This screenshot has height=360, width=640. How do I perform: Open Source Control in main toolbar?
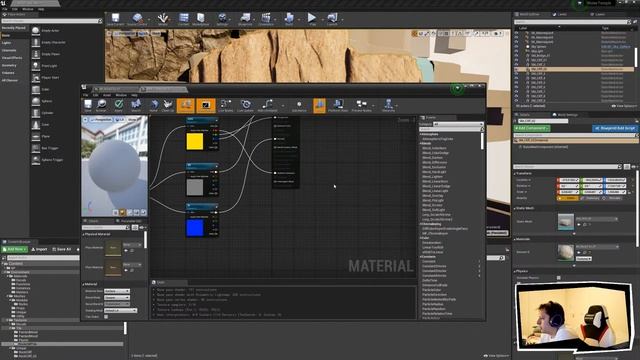(137, 19)
